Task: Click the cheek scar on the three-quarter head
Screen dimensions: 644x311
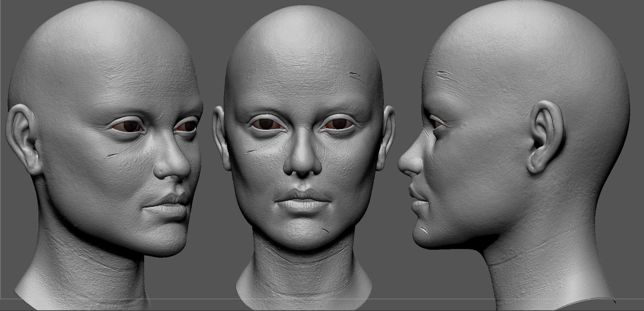Action: pos(114,155)
